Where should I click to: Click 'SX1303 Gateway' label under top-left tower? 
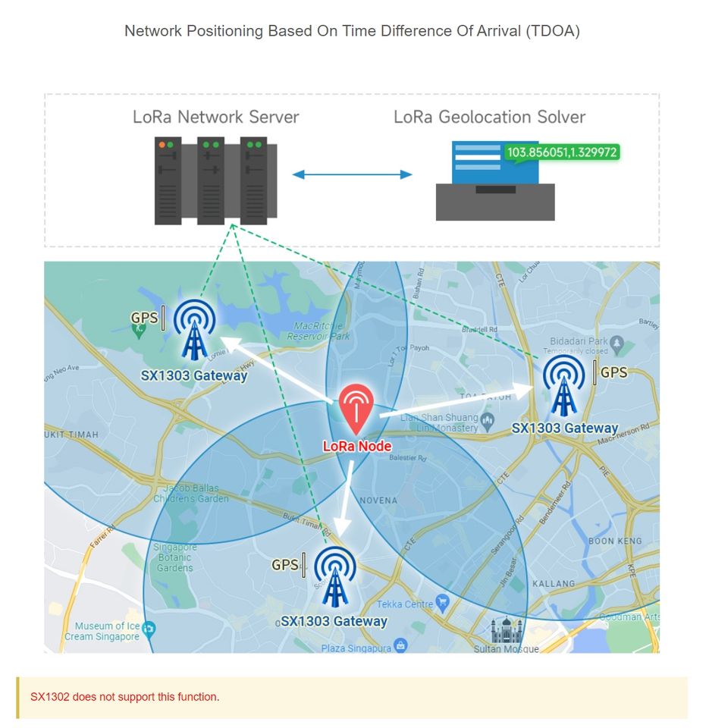(x=194, y=375)
